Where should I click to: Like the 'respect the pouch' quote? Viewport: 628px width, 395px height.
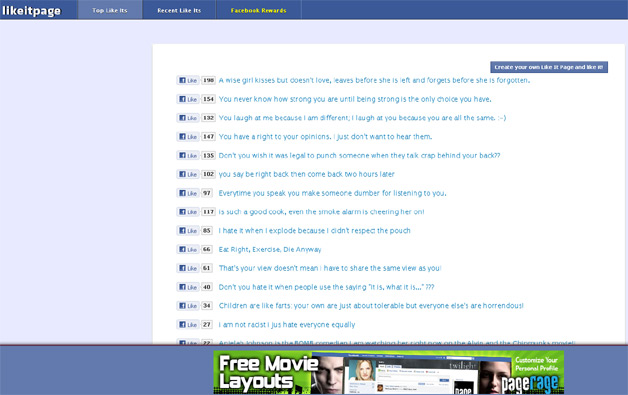pyautogui.click(x=188, y=230)
